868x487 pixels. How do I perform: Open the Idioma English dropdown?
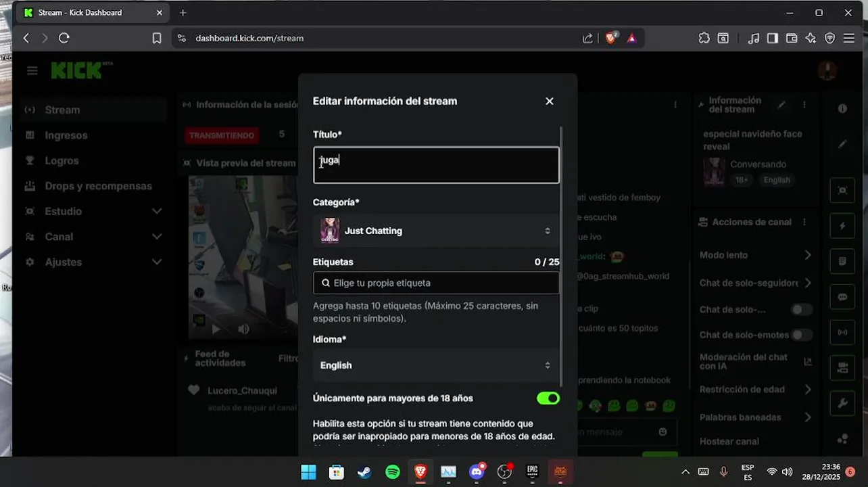click(x=436, y=365)
